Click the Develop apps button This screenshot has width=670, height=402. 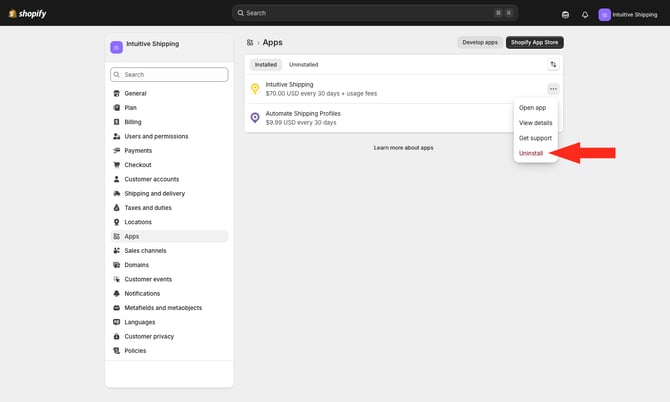coord(480,42)
